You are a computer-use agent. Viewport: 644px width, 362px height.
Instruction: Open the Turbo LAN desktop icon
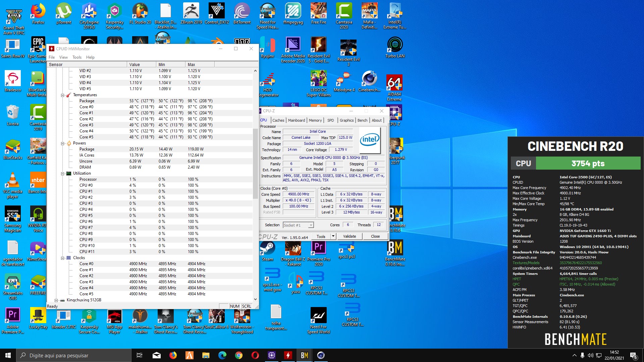tap(395, 47)
